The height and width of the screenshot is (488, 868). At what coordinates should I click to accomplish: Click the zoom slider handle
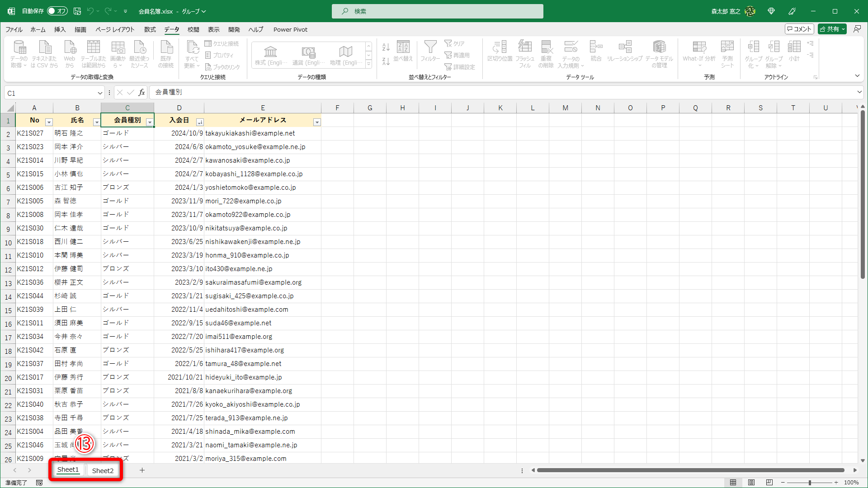coord(810,483)
